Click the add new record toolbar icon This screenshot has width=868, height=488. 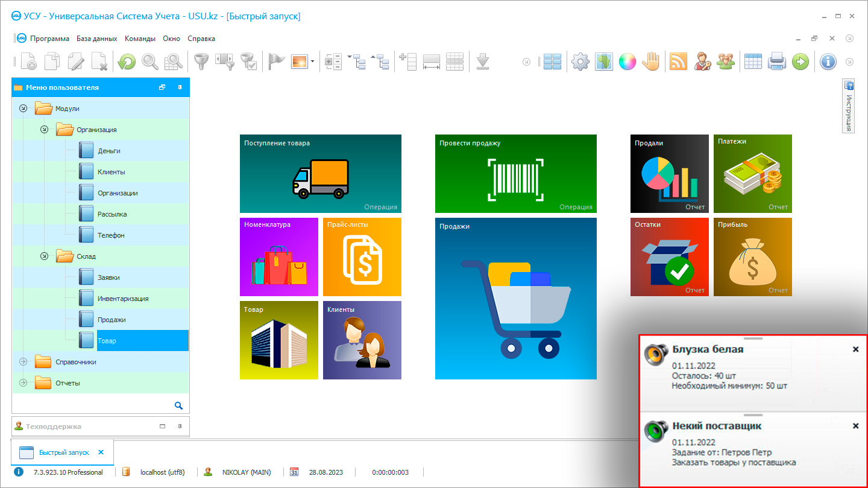pos(28,62)
